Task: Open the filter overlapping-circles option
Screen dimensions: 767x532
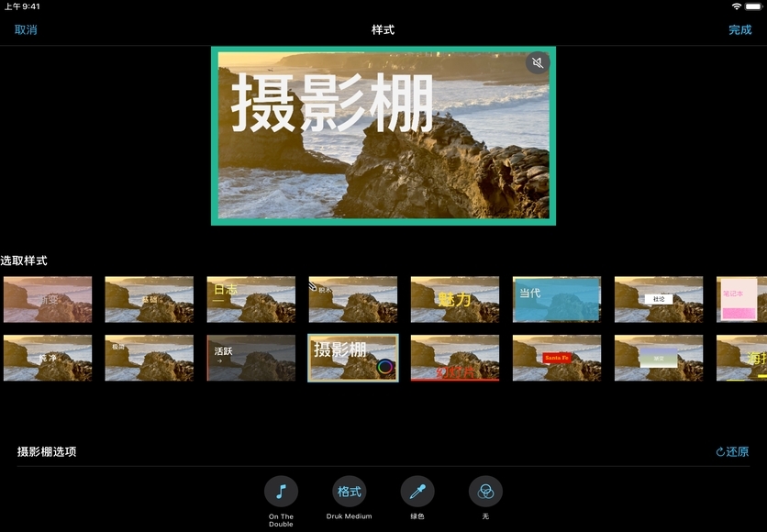Action: (485, 492)
